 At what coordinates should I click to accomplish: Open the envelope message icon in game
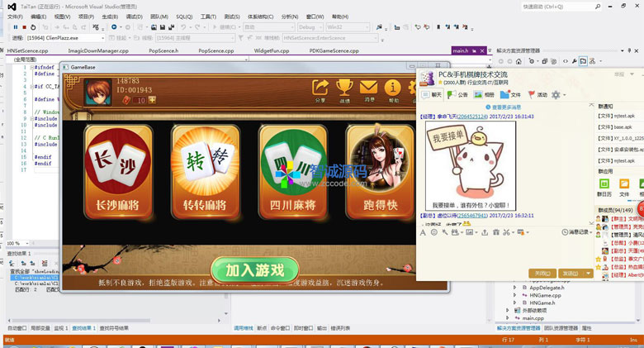pyautogui.click(x=368, y=90)
